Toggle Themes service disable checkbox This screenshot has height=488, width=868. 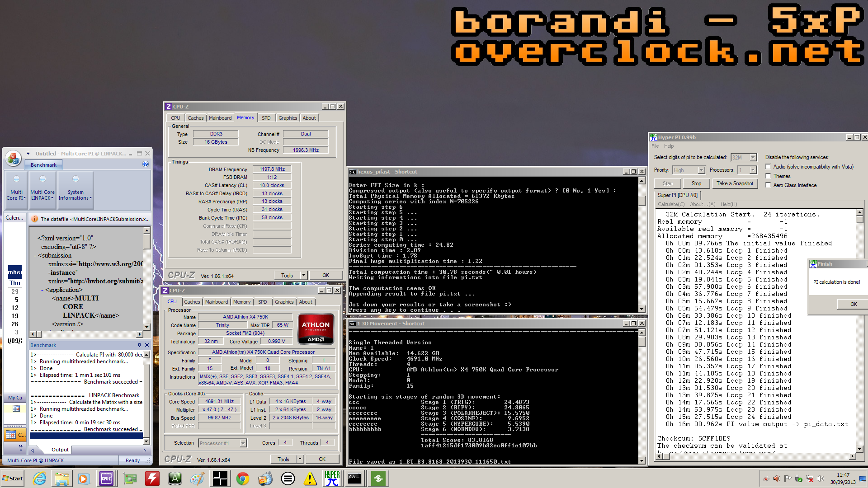point(768,176)
